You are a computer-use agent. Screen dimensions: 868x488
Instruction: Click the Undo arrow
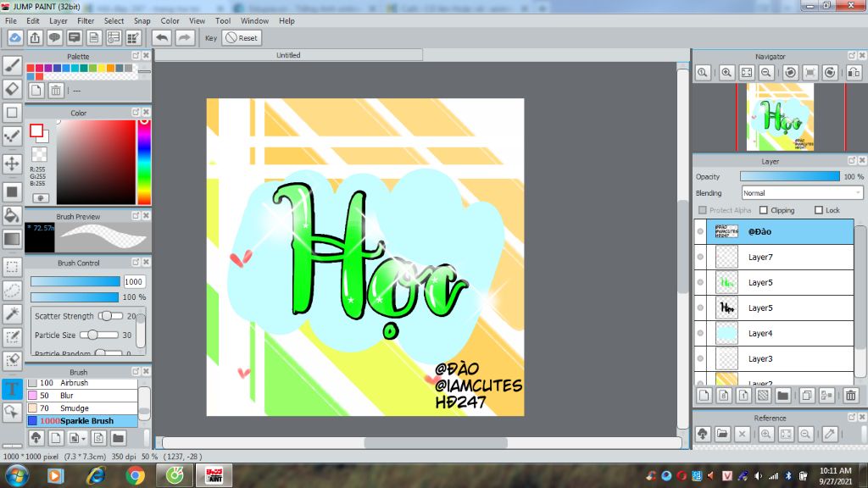[x=162, y=37]
